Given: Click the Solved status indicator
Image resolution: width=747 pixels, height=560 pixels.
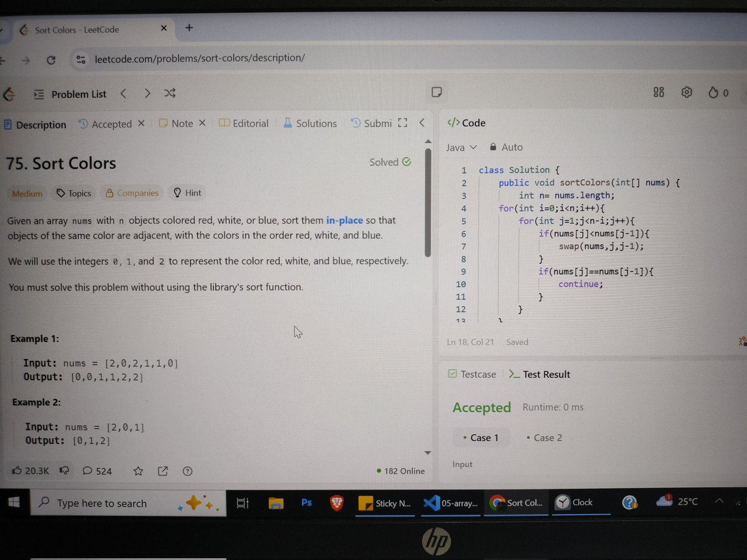Looking at the screenshot, I should click(390, 162).
